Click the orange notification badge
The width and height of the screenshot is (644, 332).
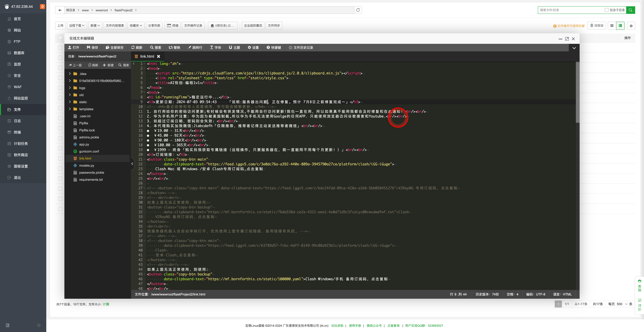click(x=43, y=7)
